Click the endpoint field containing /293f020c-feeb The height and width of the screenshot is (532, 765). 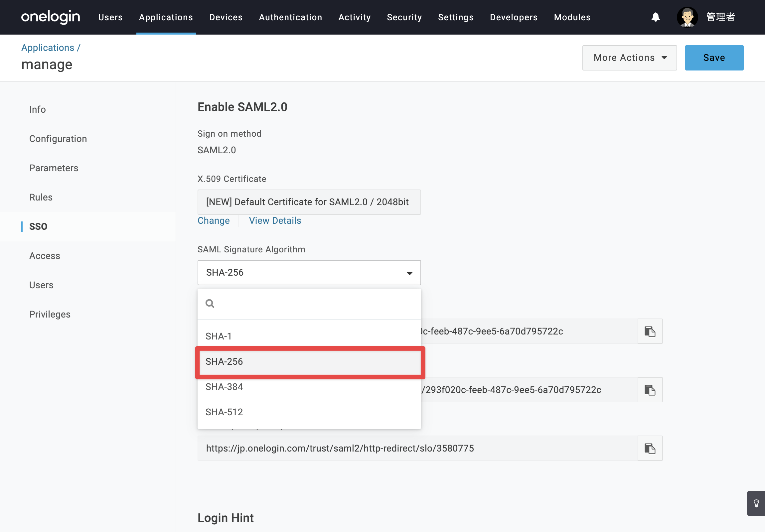click(x=530, y=390)
